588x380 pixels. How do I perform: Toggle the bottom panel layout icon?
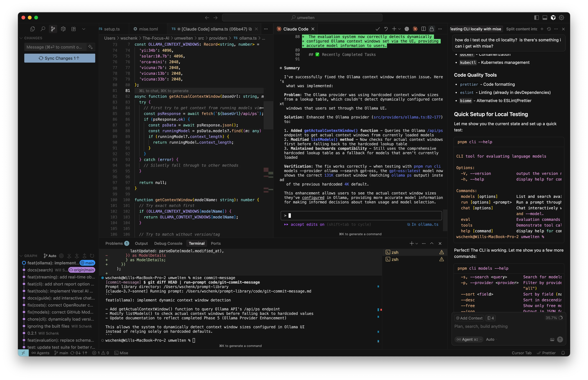(545, 18)
